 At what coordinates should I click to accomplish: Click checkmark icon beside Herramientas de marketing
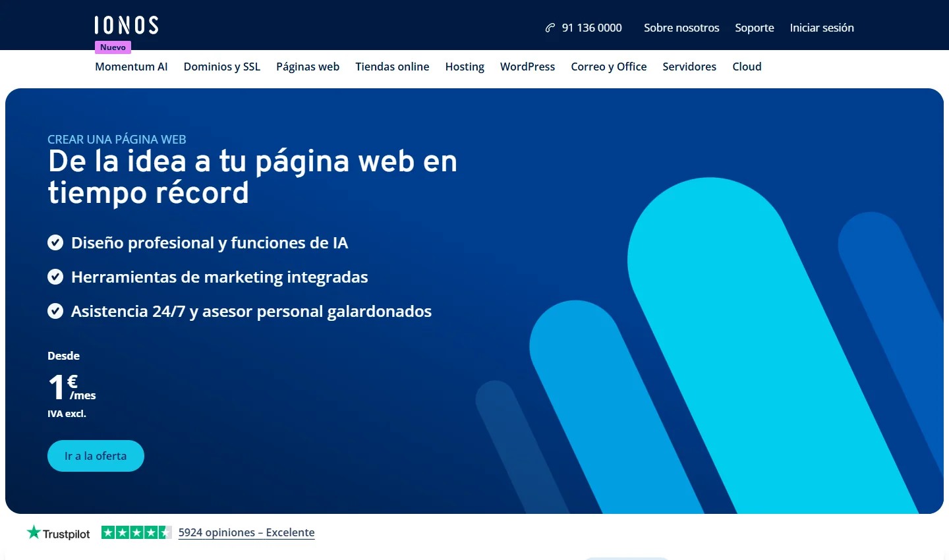tap(55, 277)
